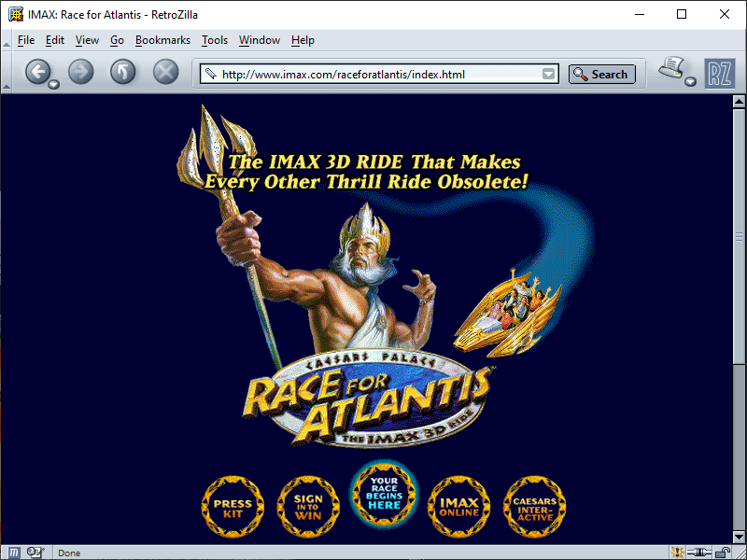747x560 pixels.
Task: Click the RZ RetroZilla logo icon
Action: (719, 73)
